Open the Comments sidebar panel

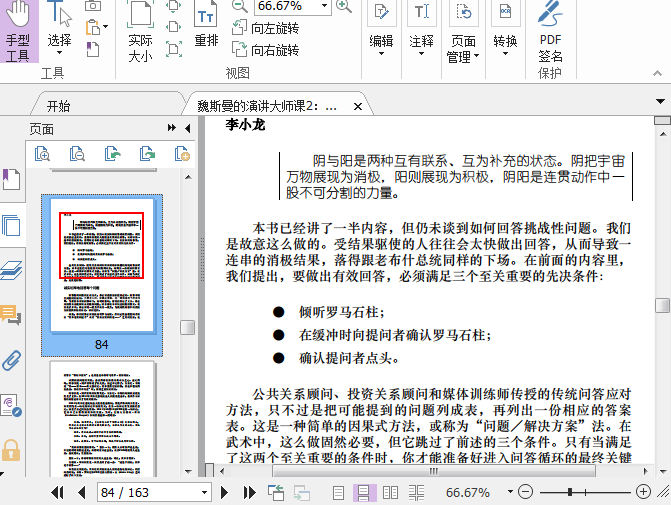11,315
